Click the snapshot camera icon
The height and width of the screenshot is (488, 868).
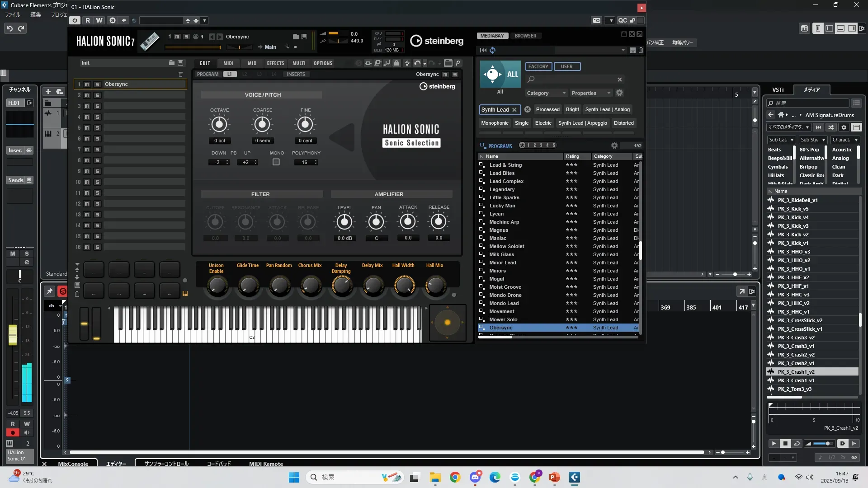(597, 20)
